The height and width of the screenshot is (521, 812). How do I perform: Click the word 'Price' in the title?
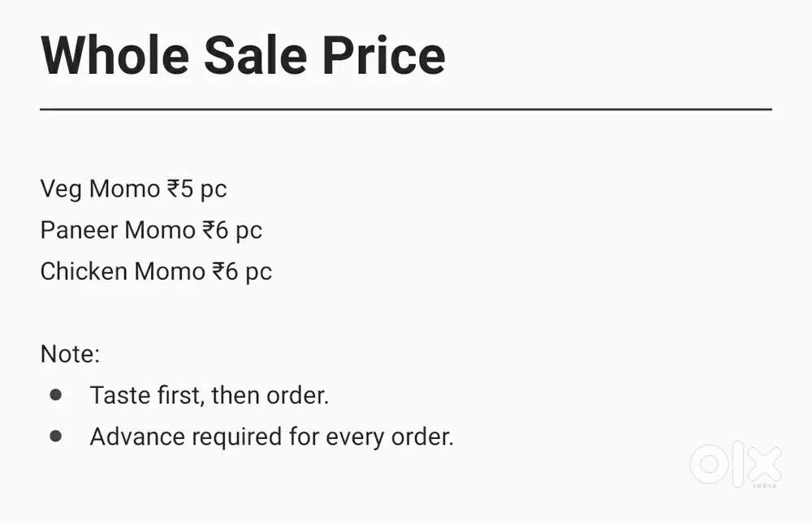point(383,55)
